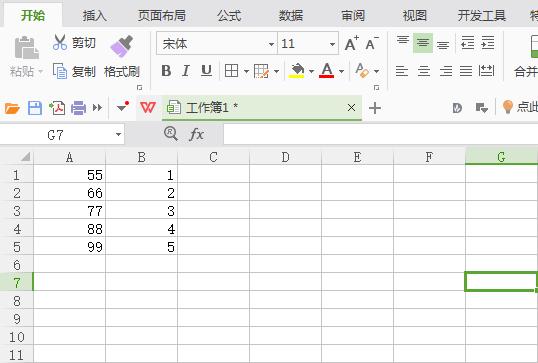This screenshot has width=538, height=363.
Task: Switch to the 开始 tab
Action: (x=33, y=15)
